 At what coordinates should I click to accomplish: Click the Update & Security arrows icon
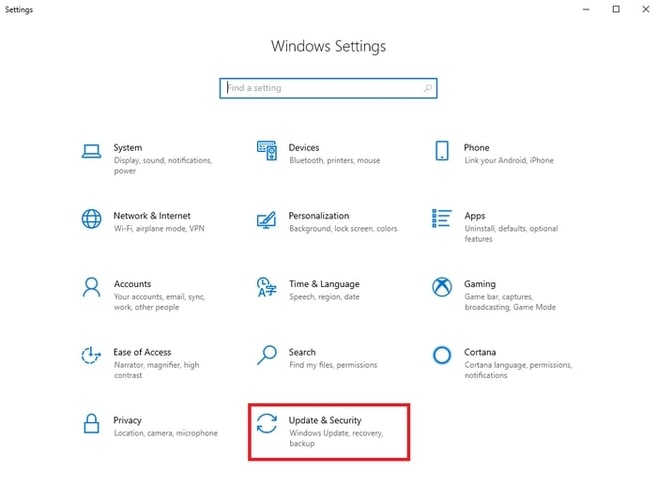click(x=266, y=423)
